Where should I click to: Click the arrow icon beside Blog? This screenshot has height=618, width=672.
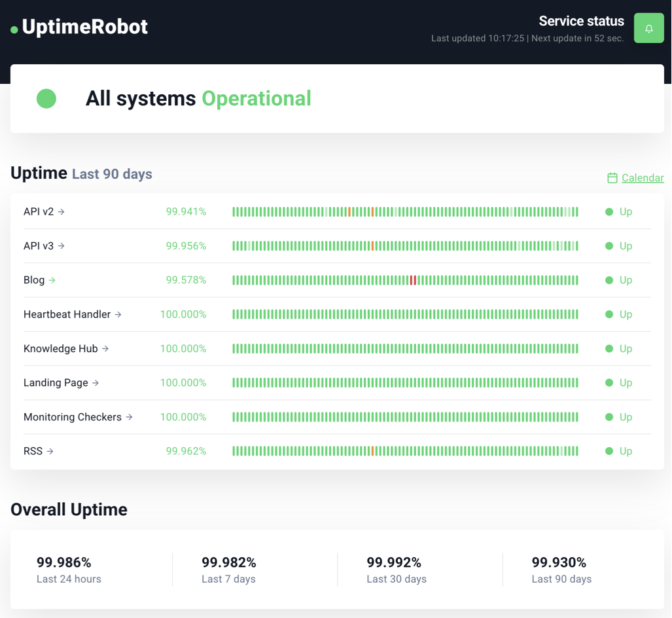coord(52,280)
